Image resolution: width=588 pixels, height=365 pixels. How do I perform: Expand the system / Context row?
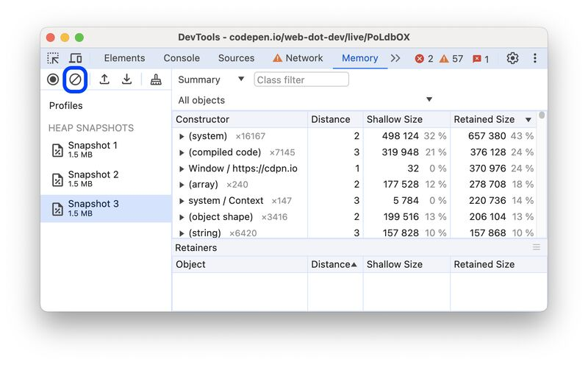pos(182,201)
